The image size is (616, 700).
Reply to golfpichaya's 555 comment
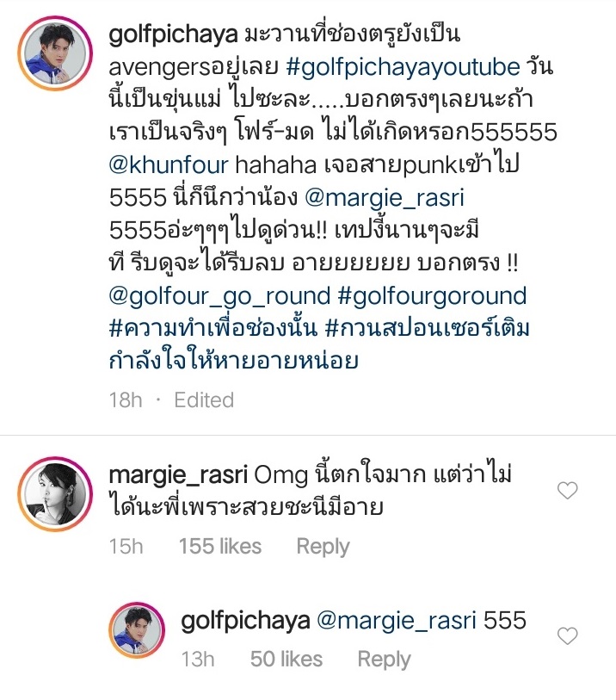point(384,660)
